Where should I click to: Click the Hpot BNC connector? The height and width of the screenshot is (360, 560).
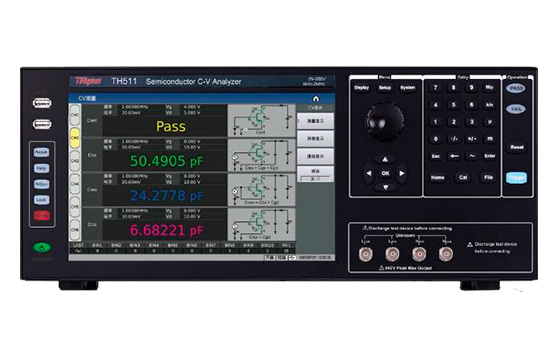pyautogui.click(x=419, y=254)
